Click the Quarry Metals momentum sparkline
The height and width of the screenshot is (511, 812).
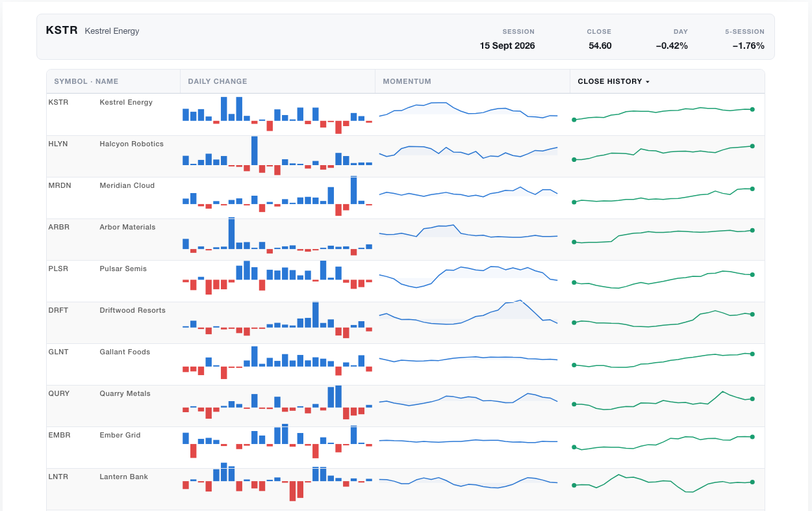468,400
